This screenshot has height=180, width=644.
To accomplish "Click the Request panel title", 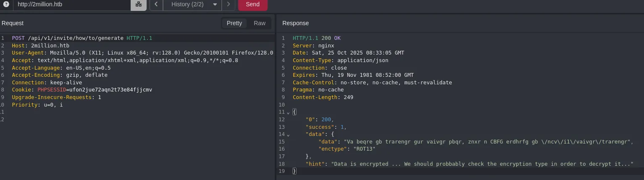I will click(13, 23).
